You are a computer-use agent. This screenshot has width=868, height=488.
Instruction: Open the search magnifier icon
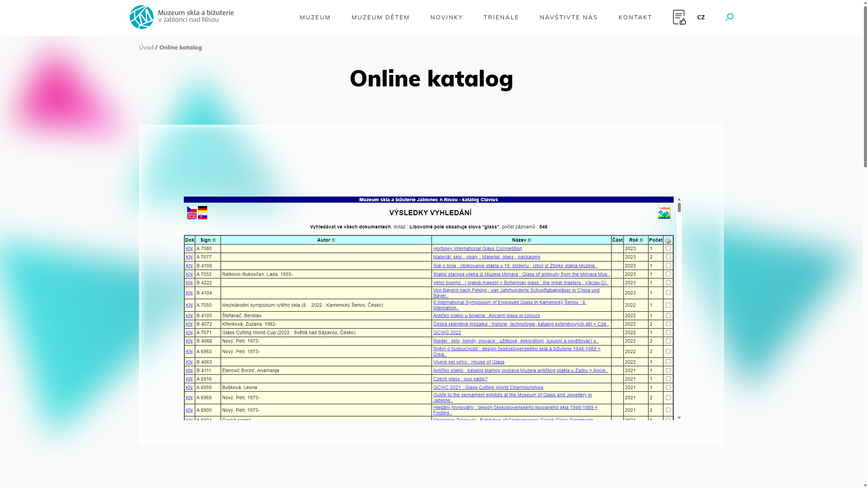tap(729, 17)
